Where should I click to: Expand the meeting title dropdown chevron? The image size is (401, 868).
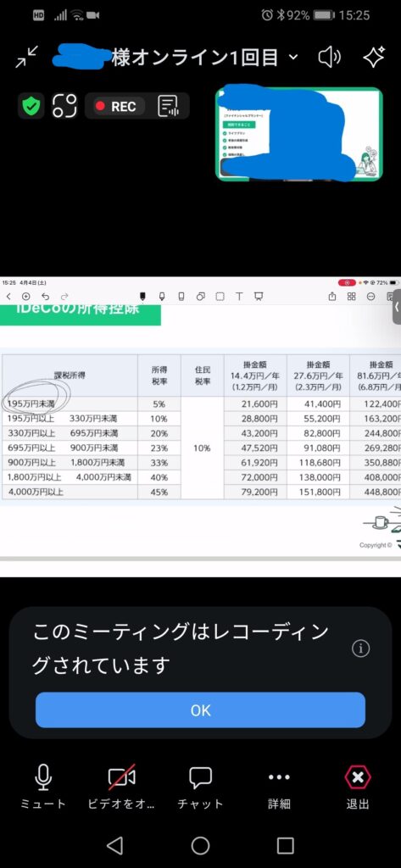pos(293,57)
